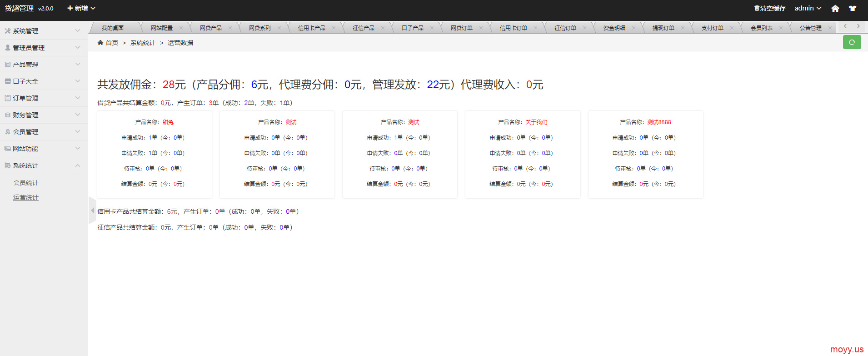Close the 网站配置 tab
This screenshot has width=868, height=356.
point(181,28)
